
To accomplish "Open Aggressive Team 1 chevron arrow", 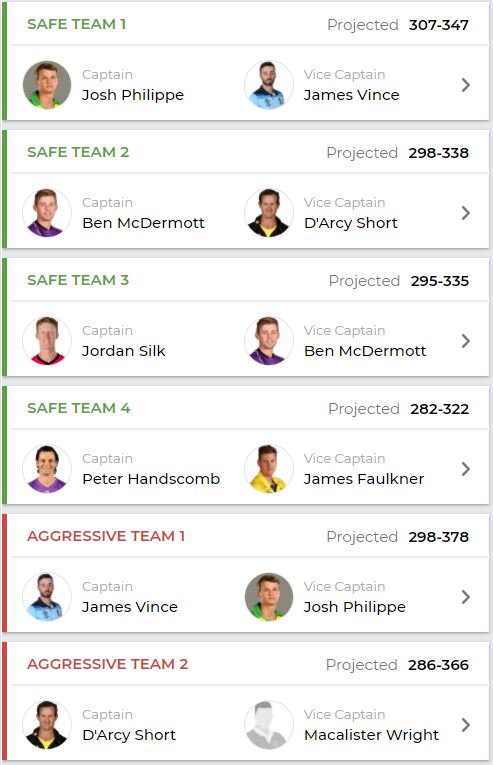I will click(466, 597).
